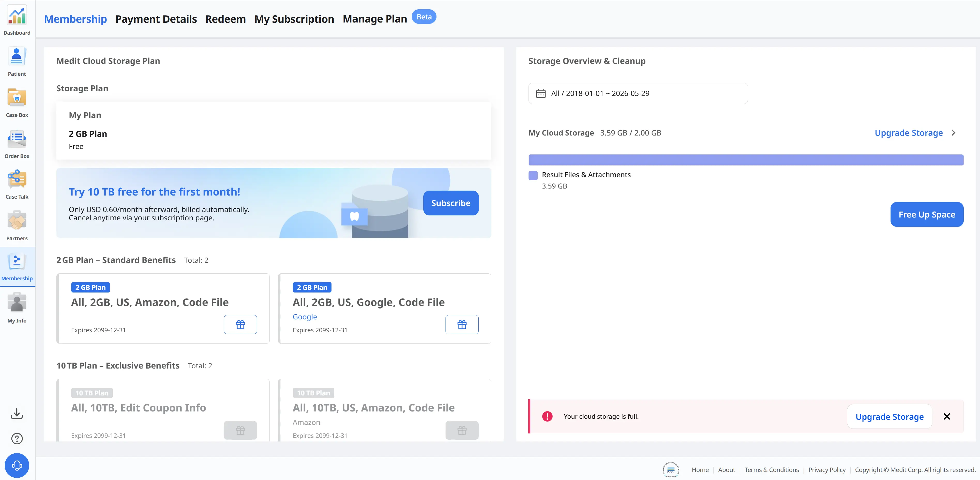980x480 pixels.
Task: Open the Order Box icon
Action: (17, 139)
